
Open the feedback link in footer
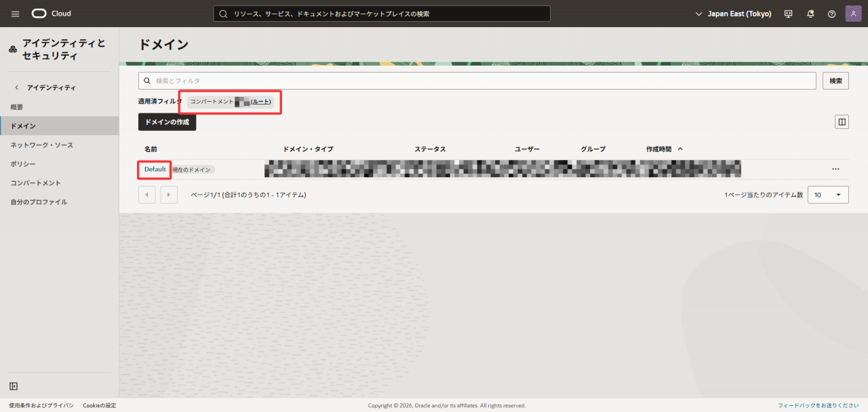tap(818, 405)
